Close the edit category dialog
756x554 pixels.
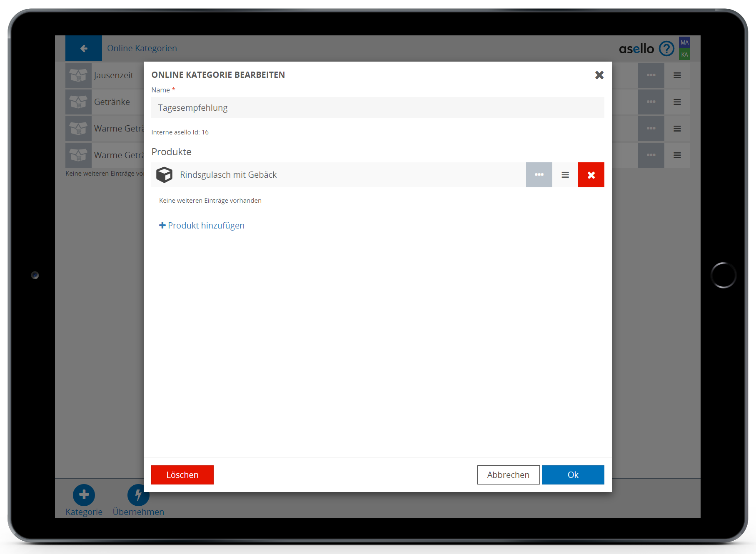599,75
